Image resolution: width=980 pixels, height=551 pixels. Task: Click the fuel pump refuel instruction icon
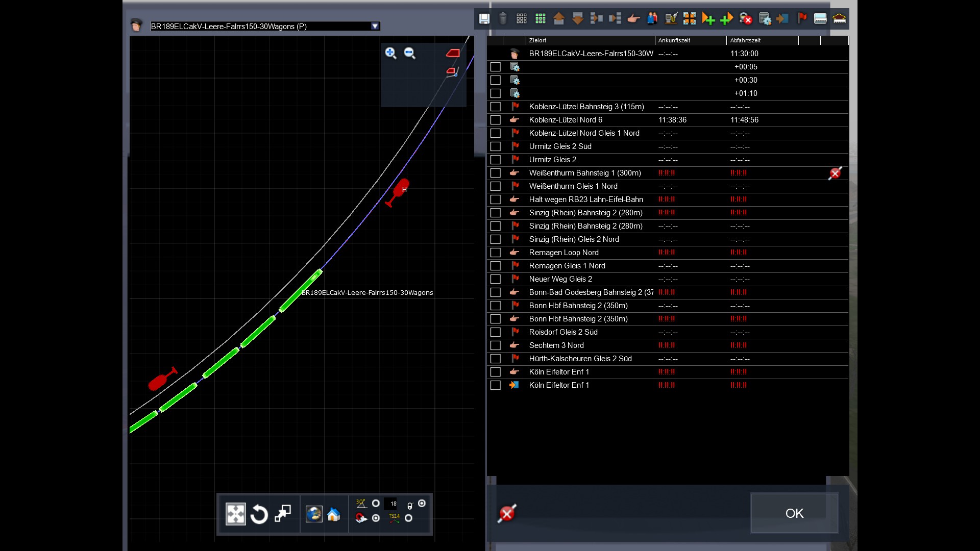click(x=671, y=19)
